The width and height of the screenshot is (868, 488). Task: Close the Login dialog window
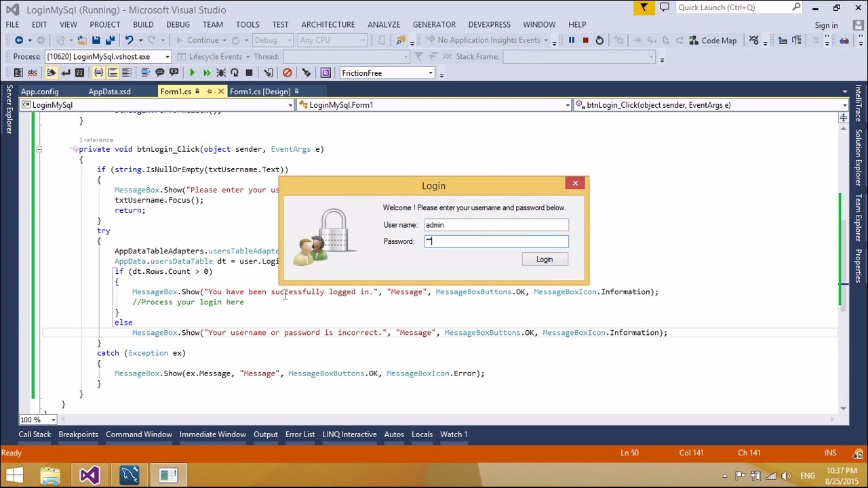tap(575, 184)
